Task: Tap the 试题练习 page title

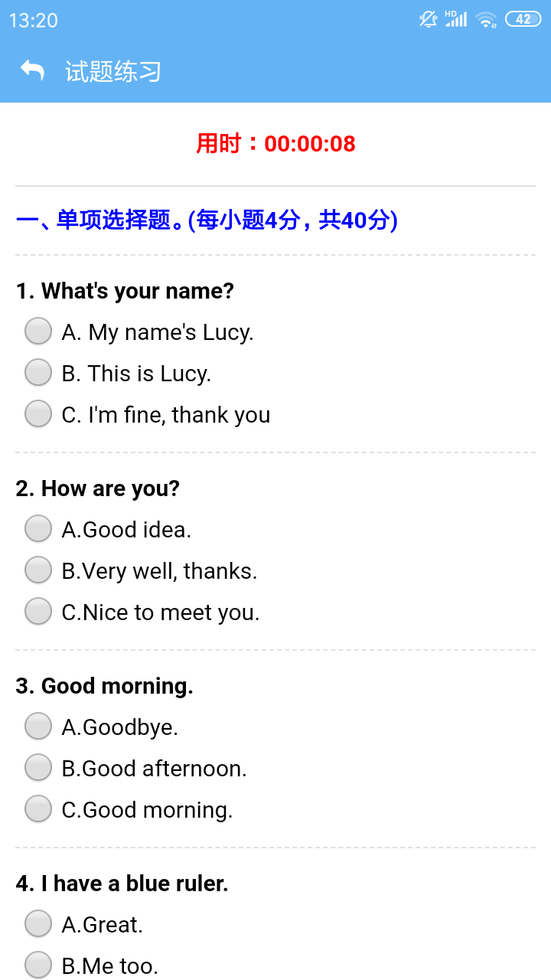Action: pyautogui.click(x=112, y=71)
